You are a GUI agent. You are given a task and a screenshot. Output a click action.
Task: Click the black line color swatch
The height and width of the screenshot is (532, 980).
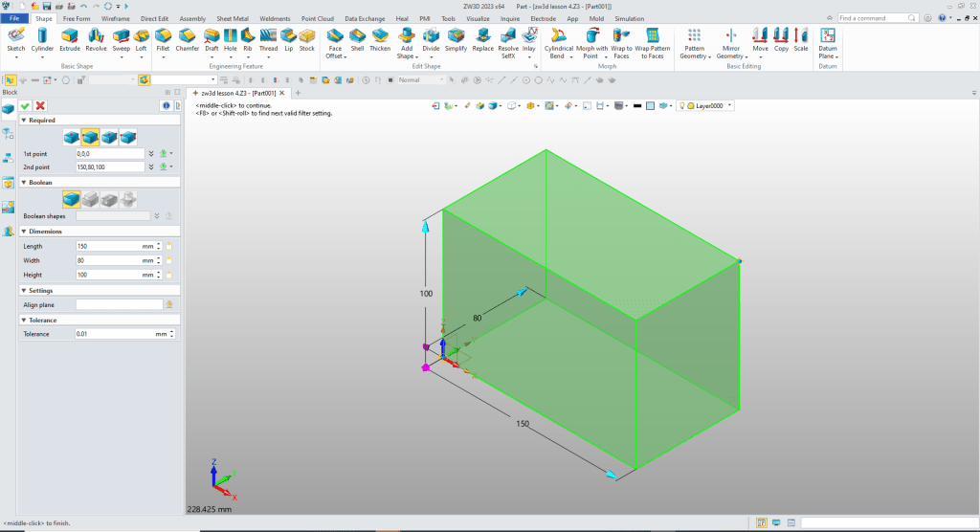pyautogui.click(x=636, y=106)
